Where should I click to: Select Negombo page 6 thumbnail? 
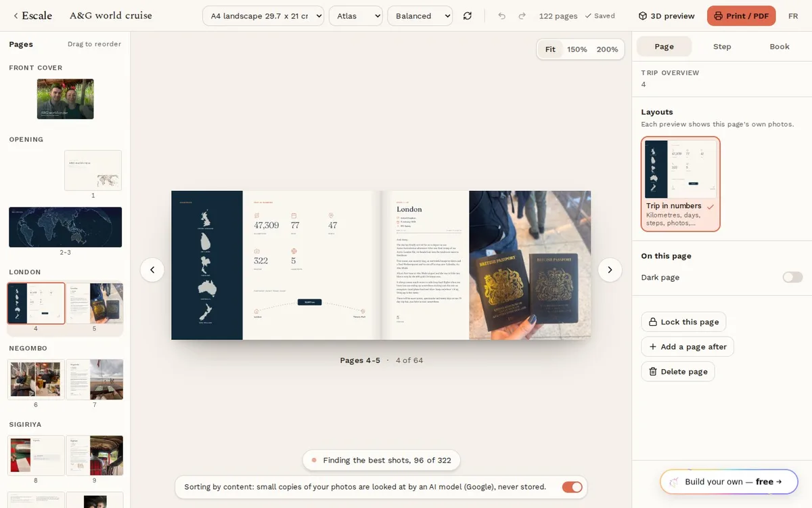click(x=37, y=379)
